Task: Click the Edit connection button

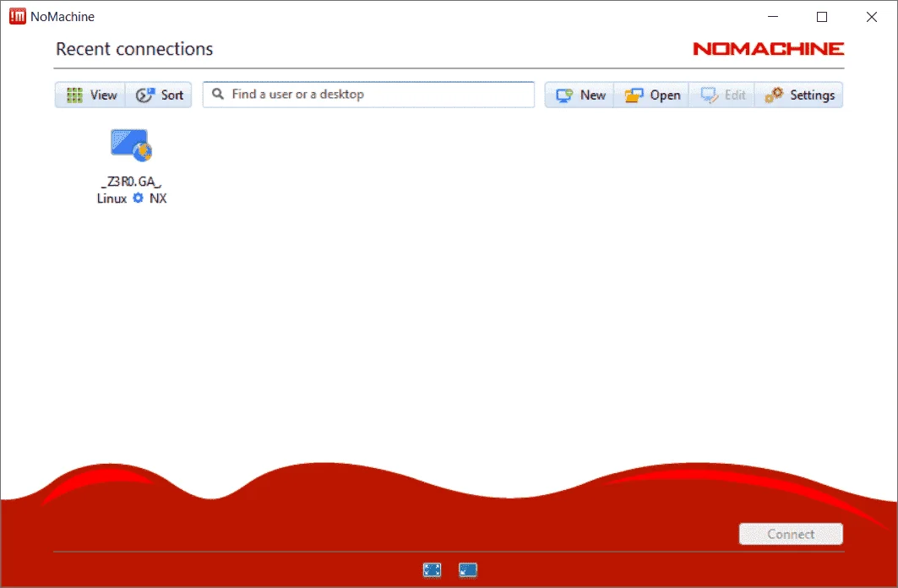Action: click(722, 95)
